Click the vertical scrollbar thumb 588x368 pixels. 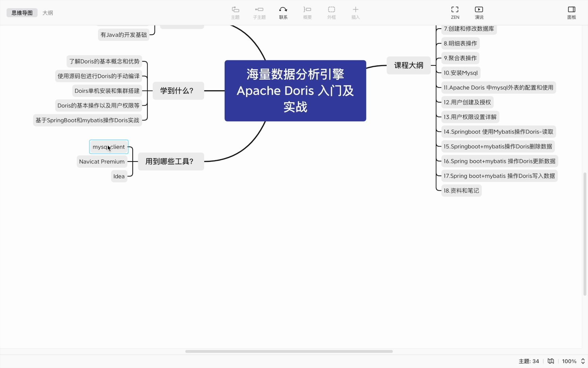[x=585, y=234]
